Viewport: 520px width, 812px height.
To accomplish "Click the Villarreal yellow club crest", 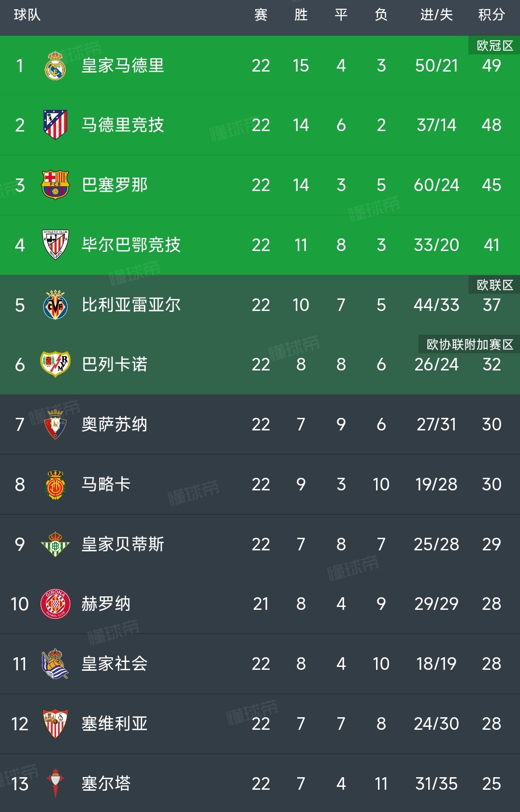I will 55,305.
